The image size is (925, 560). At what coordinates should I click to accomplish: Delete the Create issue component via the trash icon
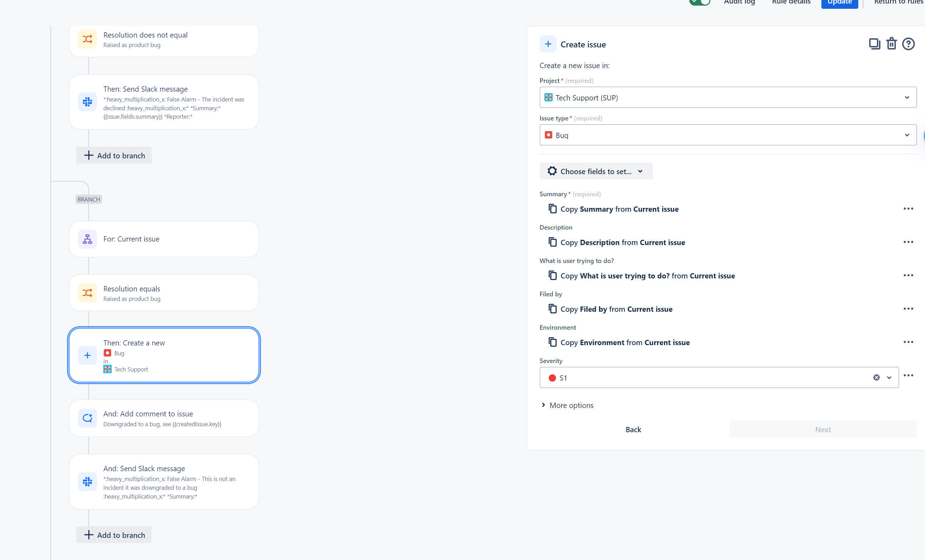pos(892,44)
